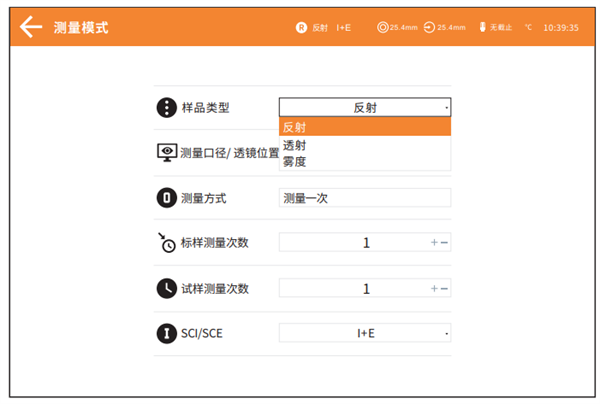Click the 试样测量次数 clock icon
This screenshot has width=600, height=404.
coord(166,288)
